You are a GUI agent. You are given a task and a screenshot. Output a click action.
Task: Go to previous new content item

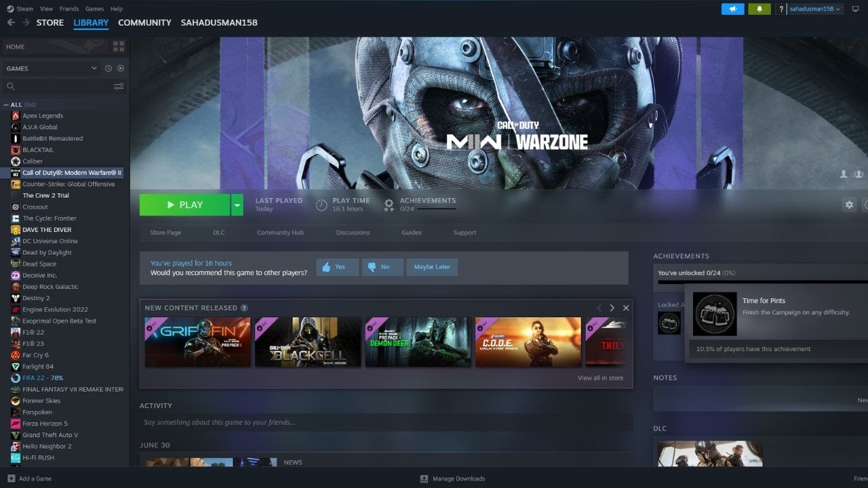pos(599,308)
